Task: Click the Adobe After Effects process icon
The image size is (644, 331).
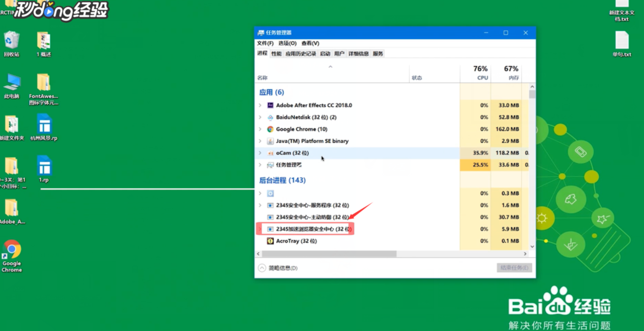Action: coord(270,105)
